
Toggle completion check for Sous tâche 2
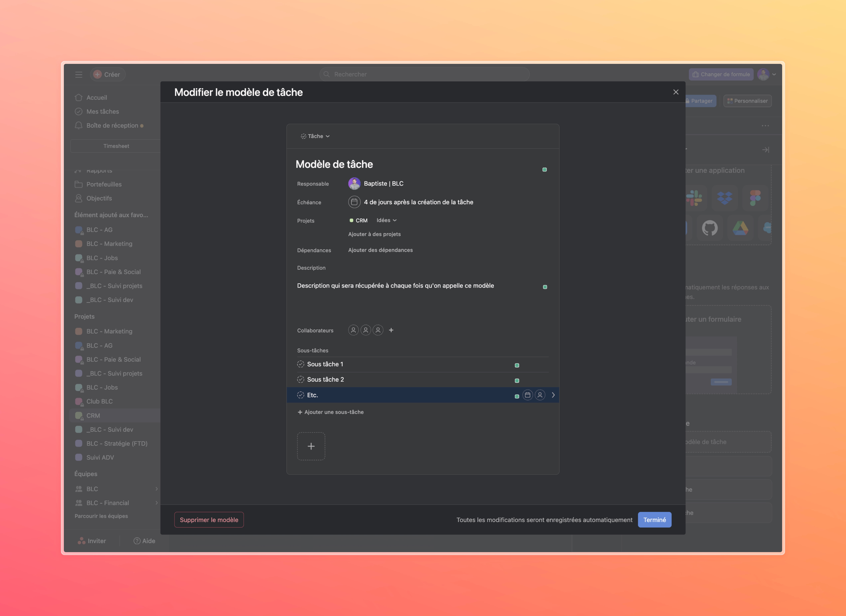301,380
